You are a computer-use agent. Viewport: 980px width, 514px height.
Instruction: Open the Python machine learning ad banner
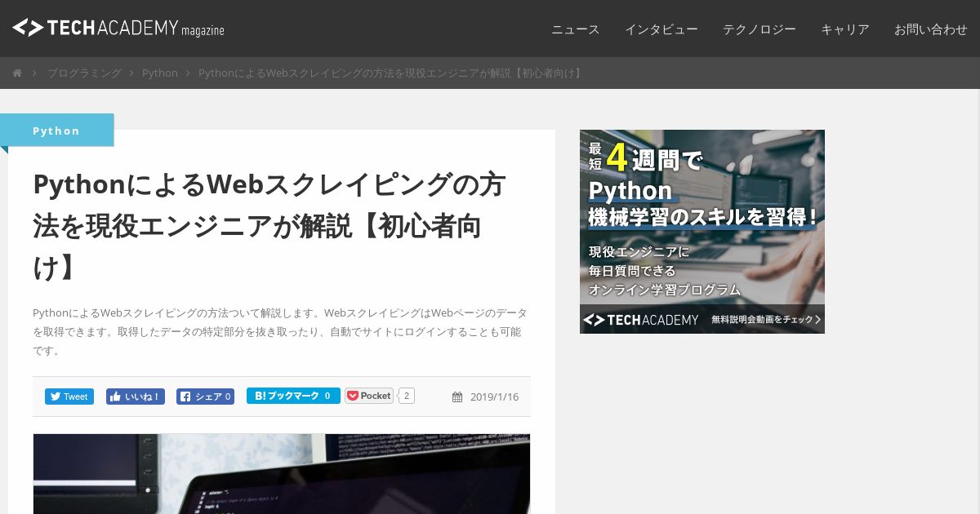702,232
